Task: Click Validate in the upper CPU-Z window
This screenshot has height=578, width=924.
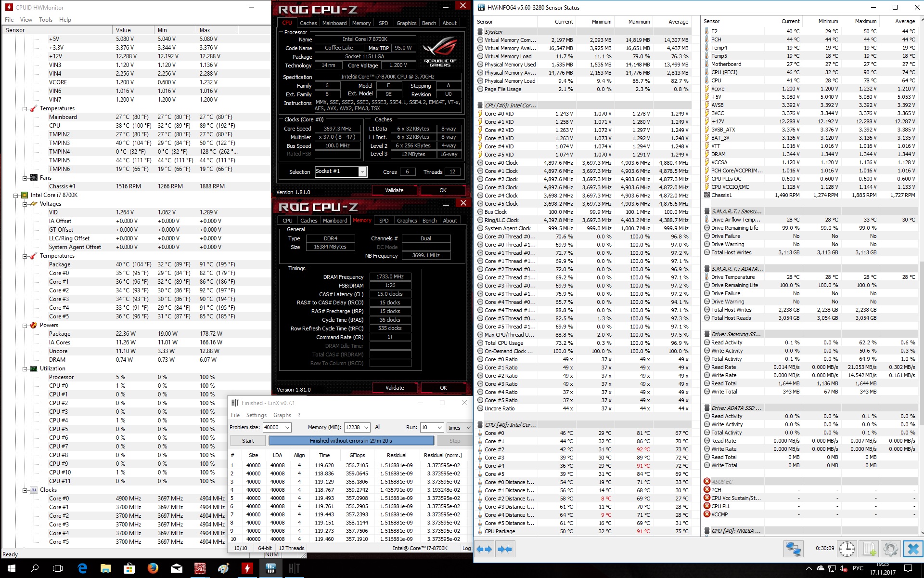Action: [394, 190]
